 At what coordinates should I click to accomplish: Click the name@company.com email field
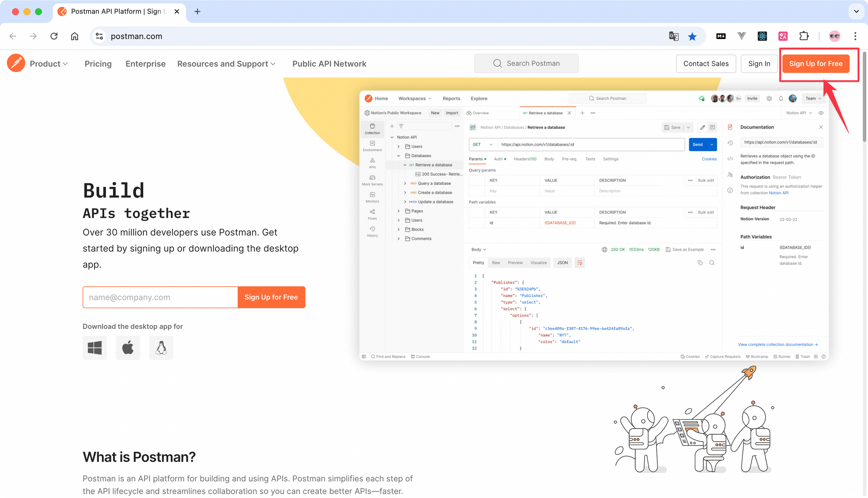[x=160, y=297]
